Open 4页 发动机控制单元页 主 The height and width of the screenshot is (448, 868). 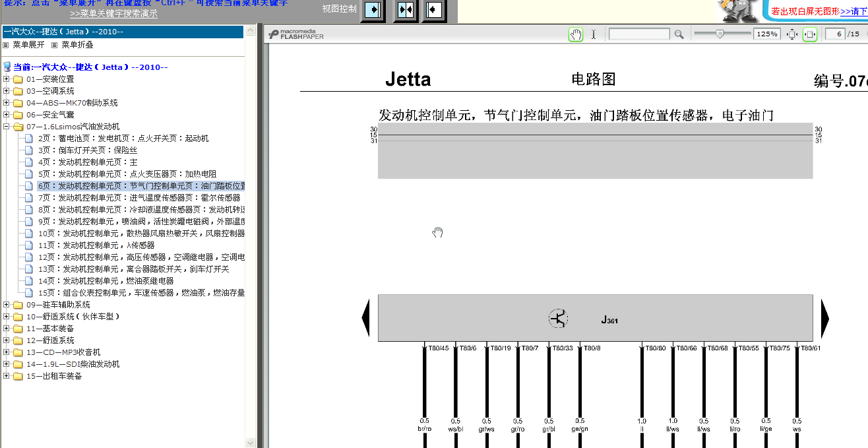click(x=88, y=162)
